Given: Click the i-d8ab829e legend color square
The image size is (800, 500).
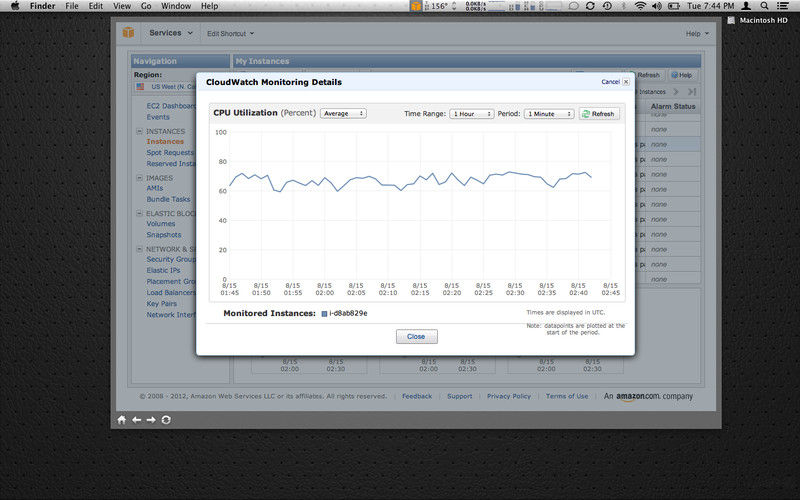Looking at the screenshot, I should pos(324,314).
